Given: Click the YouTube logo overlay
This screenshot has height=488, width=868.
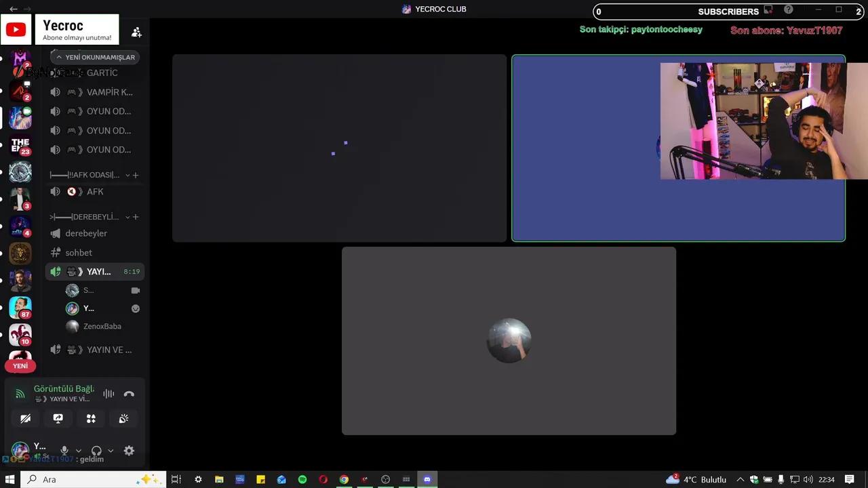Looking at the screenshot, I should pos(16,30).
